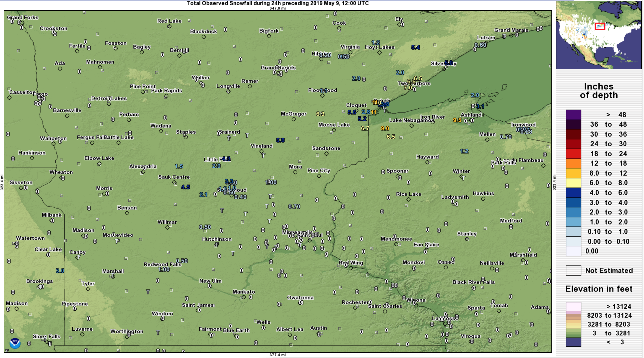
Task: Click the 9.0 snowfall value south of Duluth
Action: tap(385, 128)
